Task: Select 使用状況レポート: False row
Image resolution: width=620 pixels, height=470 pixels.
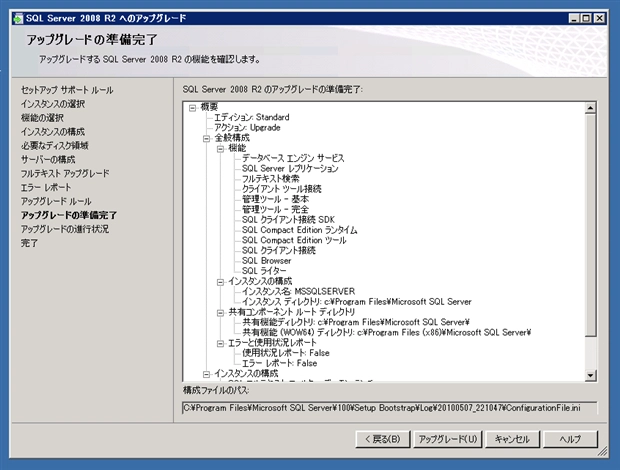Action: click(285, 353)
